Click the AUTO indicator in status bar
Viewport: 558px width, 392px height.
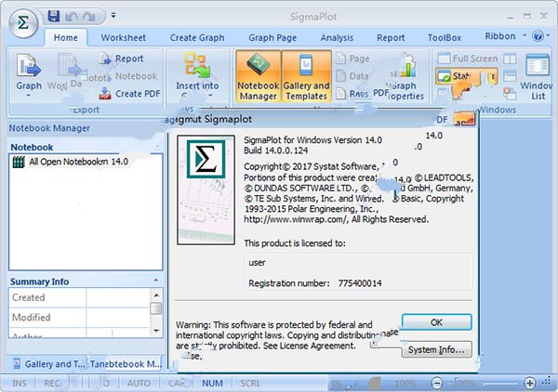tap(139, 384)
